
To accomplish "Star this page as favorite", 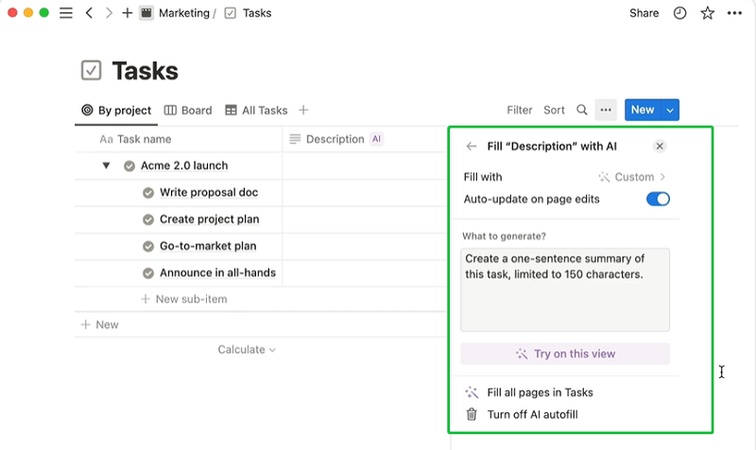I will coord(708,13).
